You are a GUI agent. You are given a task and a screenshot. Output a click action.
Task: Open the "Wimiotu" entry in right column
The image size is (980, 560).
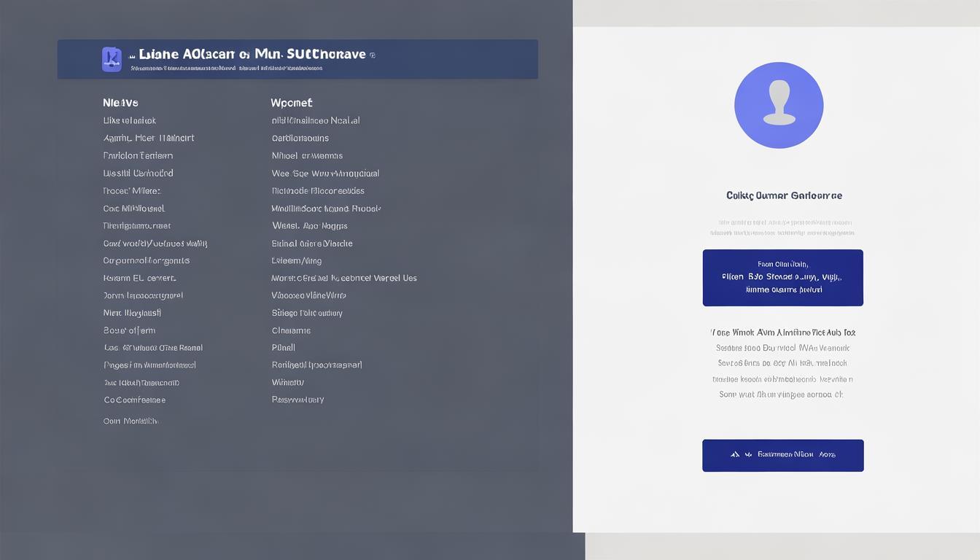[288, 382]
